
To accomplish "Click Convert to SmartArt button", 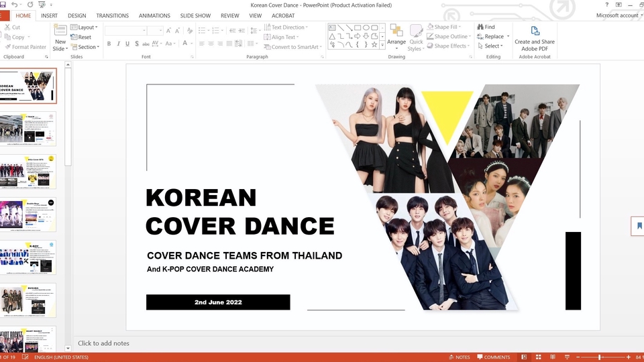I will point(293,47).
